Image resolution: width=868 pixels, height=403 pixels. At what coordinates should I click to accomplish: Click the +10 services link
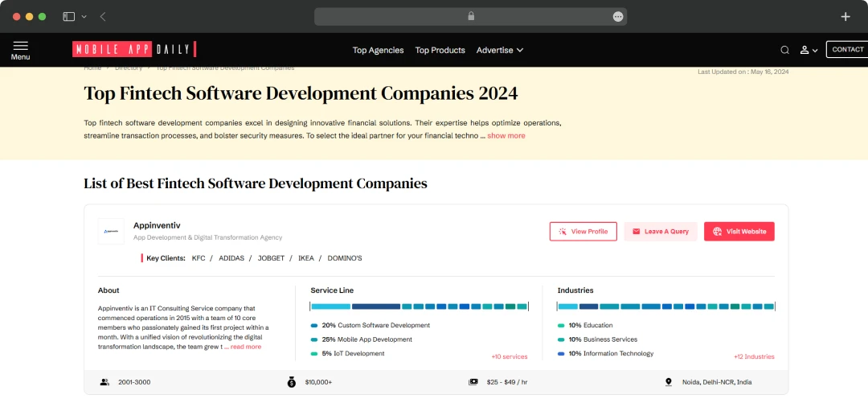point(510,356)
